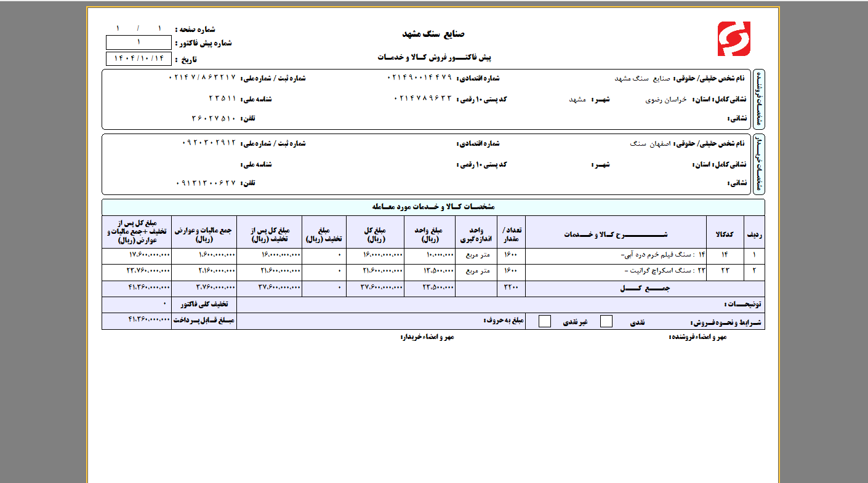The height and width of the screenshot is (483, 868).
Task: Click seller's شماره اقتصادی value ۰۲۱۴۹۰۰۱۴۴۷۹
Action: click(x=419, y=78)
